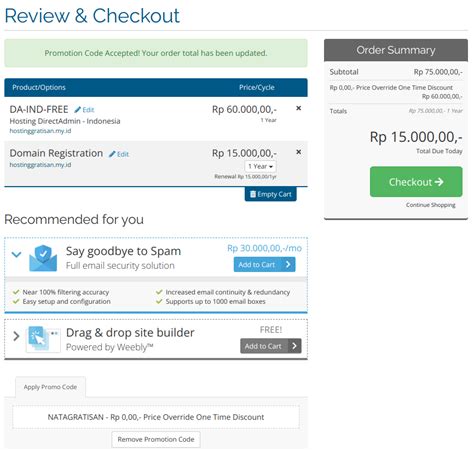This screenshot has width=474, height=451.
Task: Open the 1 Year billing cycle dropdown
Action: [261, 166]
